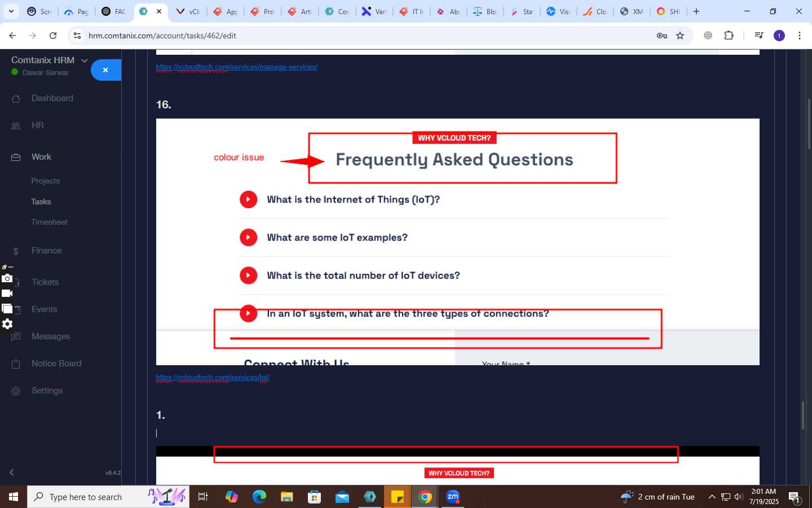The width and height of the screenshot is (812, 508).
Task: Open the saved passwords key icon
Action: click(x=662, y=36)
